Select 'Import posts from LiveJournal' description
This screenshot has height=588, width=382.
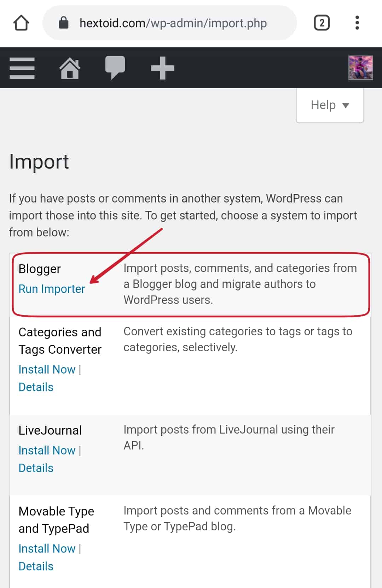(x=229, y=437)
